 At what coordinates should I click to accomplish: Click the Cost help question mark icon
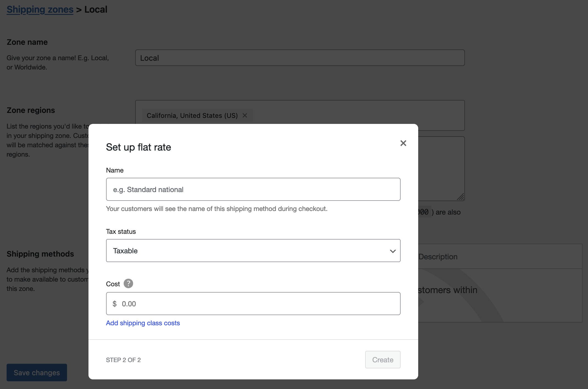(129, 284)
